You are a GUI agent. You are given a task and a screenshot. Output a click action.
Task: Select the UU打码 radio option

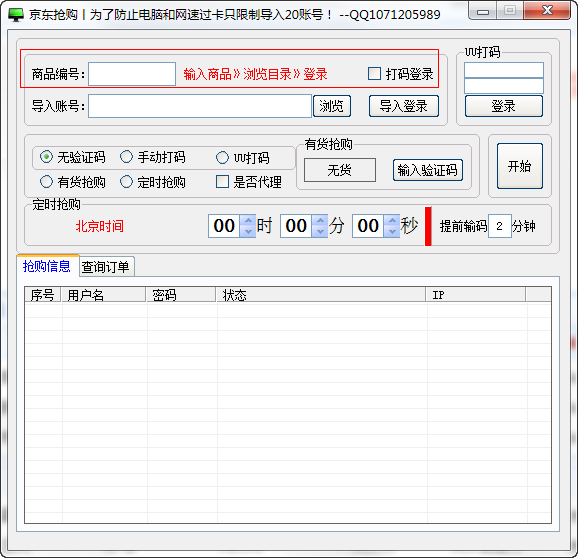[x=222, y=158]
